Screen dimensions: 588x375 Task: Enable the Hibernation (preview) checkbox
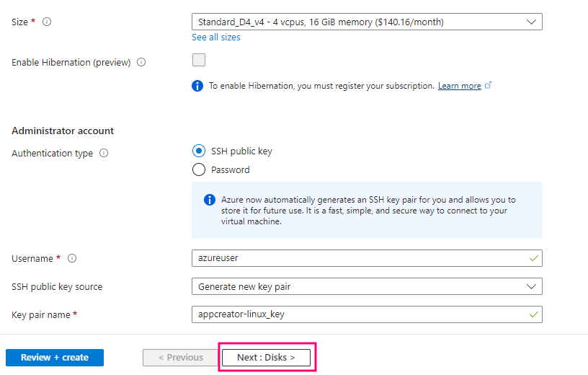click(199, 61)
